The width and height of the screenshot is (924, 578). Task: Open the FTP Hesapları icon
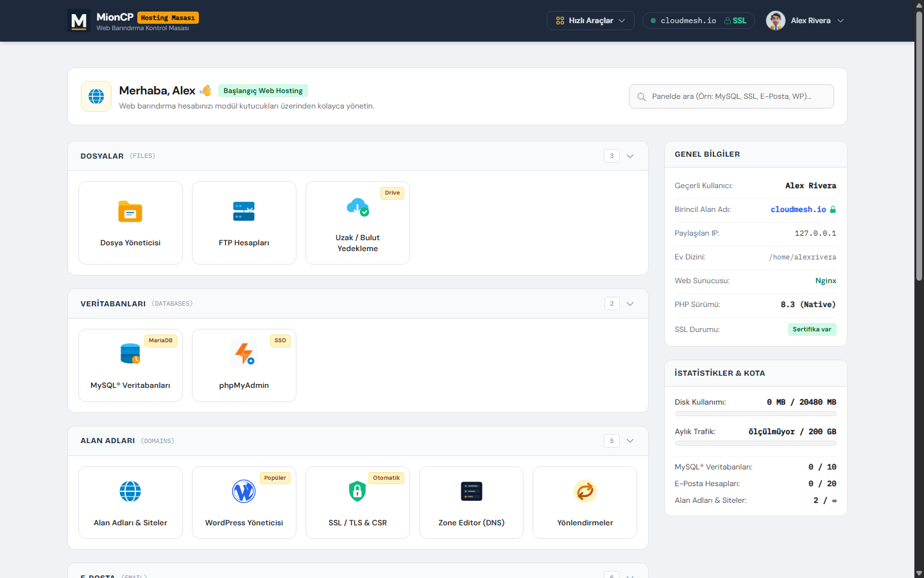[244, 212]
